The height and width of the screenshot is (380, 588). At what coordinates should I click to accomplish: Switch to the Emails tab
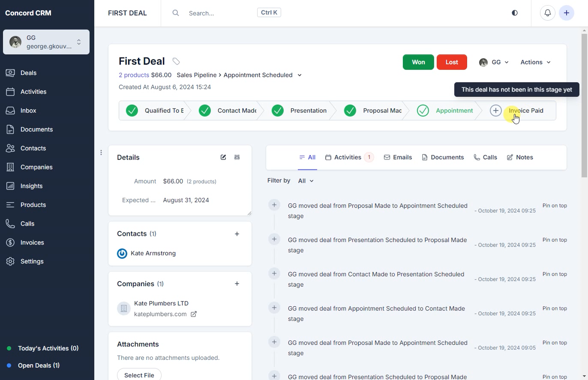[398, 157]
